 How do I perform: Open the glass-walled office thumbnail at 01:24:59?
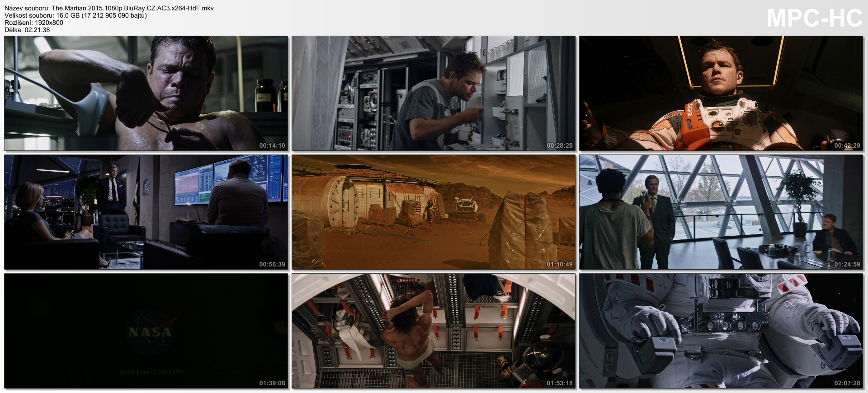pos(722,212)
